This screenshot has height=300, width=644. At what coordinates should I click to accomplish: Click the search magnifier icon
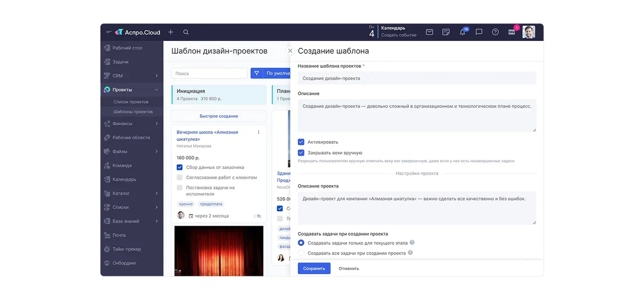coord(186,32)
